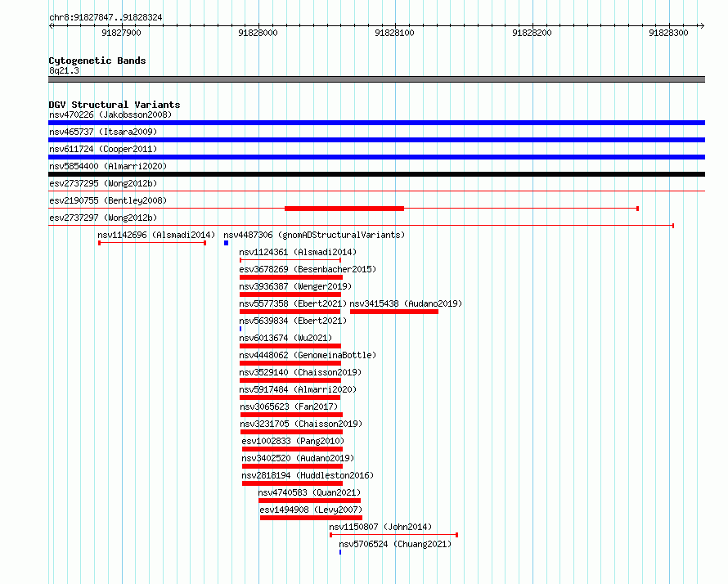Click the nsv470226 (Jakobsson2008) variant label
728x584 pixels.
point(110,115)
